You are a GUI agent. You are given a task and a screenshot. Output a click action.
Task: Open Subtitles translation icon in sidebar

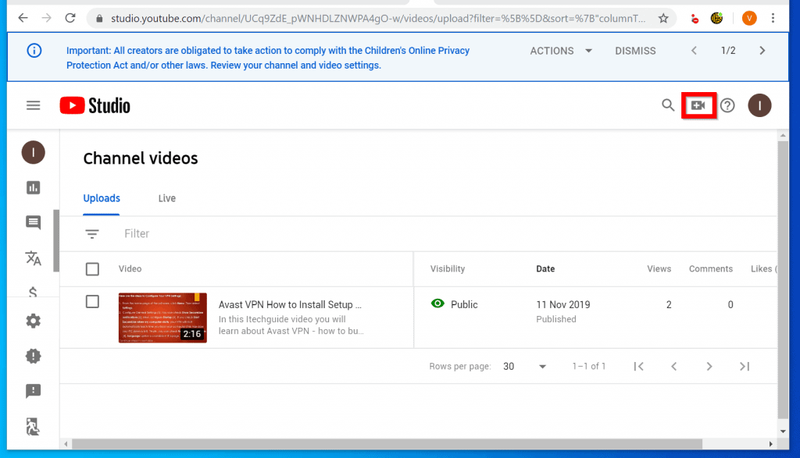coord(33,258)
